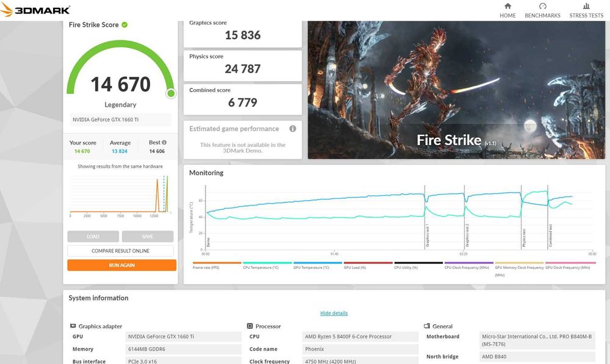Click the GPU value in Graphics adapter section
Image resolution: width=610 pixels, height=364 pixels.
183,337
